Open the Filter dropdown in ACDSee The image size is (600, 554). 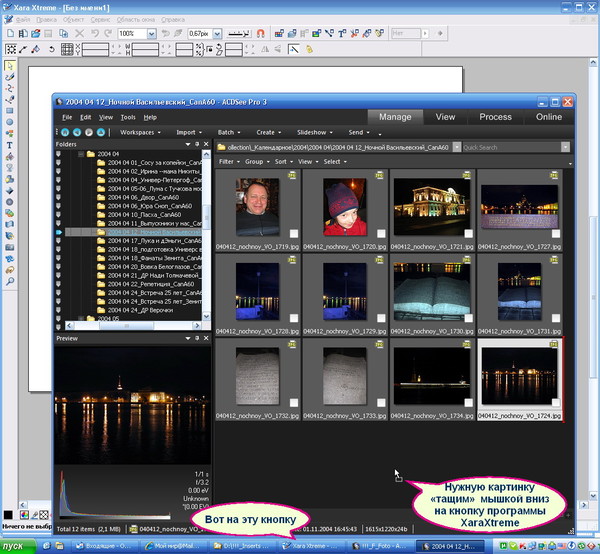click(229, 161)
